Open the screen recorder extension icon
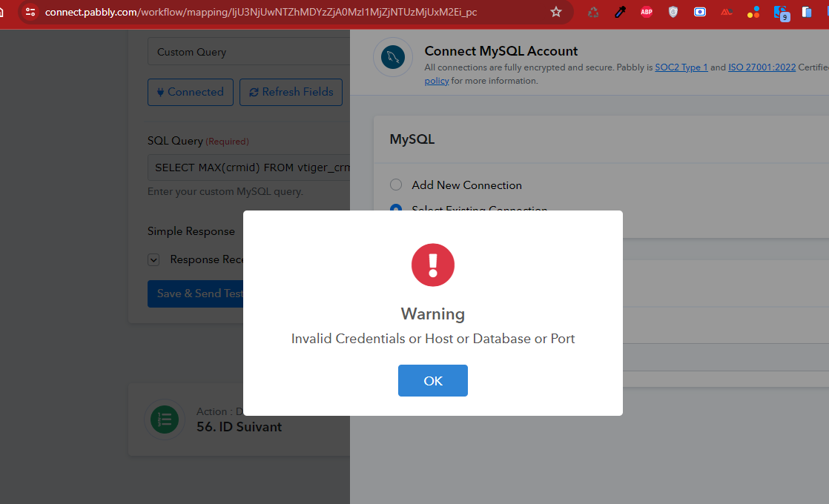 (x=699, y=12)
